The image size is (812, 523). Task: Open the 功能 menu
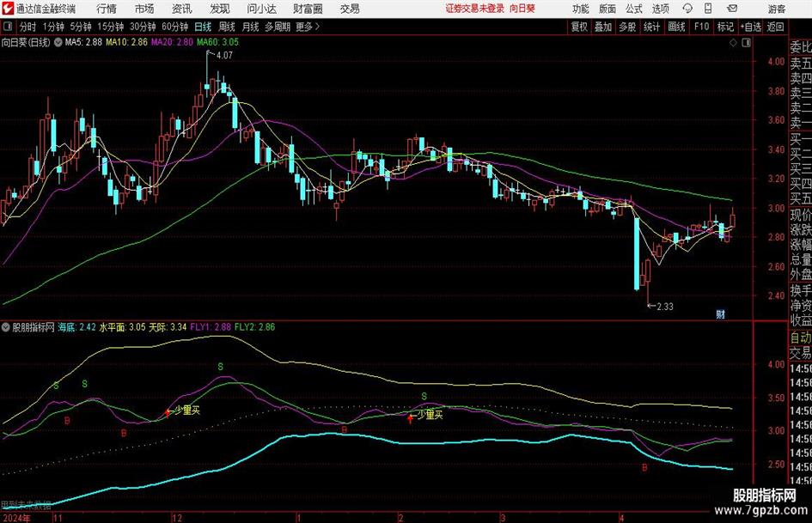coord(581,9)
